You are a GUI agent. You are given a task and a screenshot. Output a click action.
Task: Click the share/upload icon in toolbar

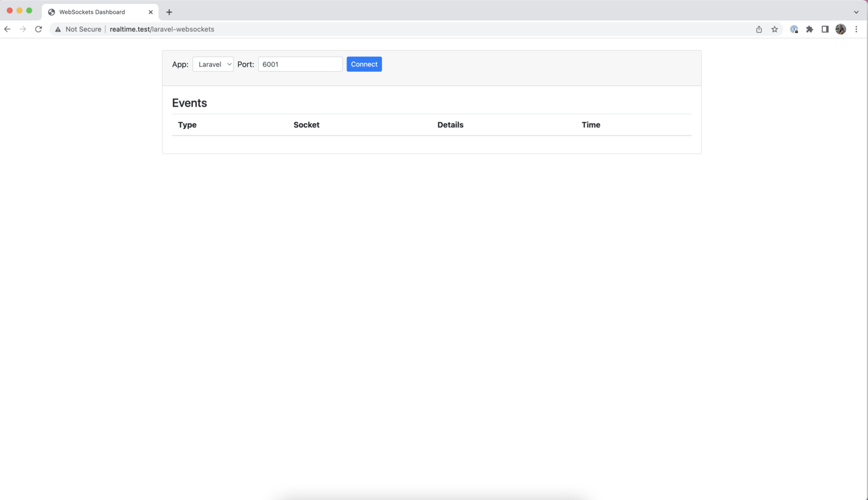(759, 29)
